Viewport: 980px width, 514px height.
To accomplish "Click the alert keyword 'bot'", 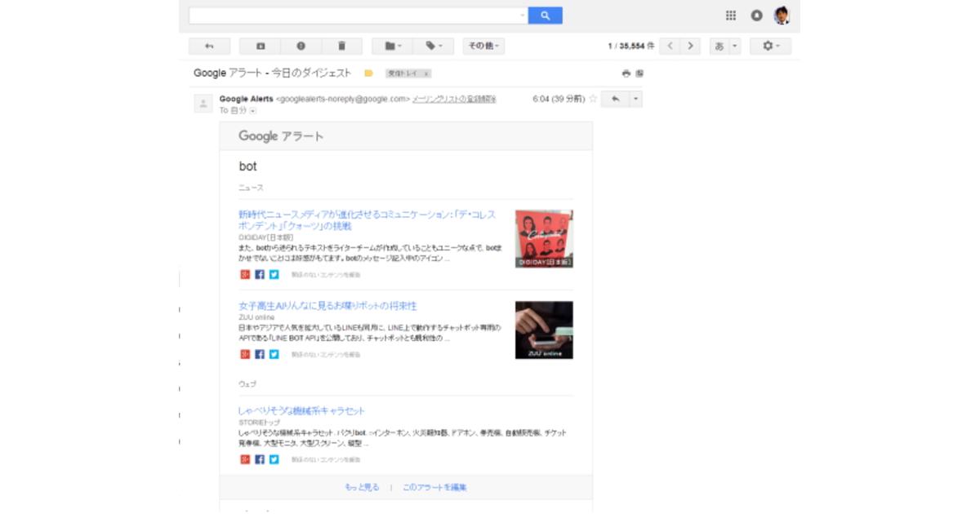I will coord(247,166).
